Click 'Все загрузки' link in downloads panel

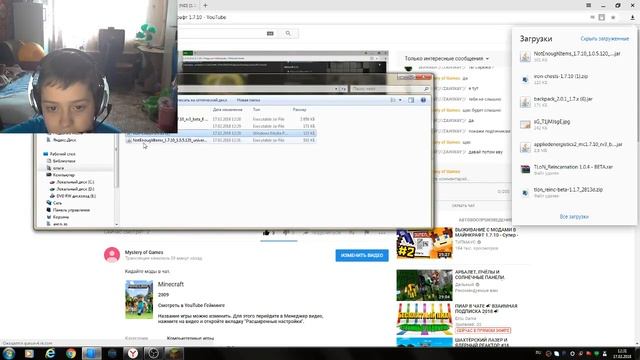(574, 217)
